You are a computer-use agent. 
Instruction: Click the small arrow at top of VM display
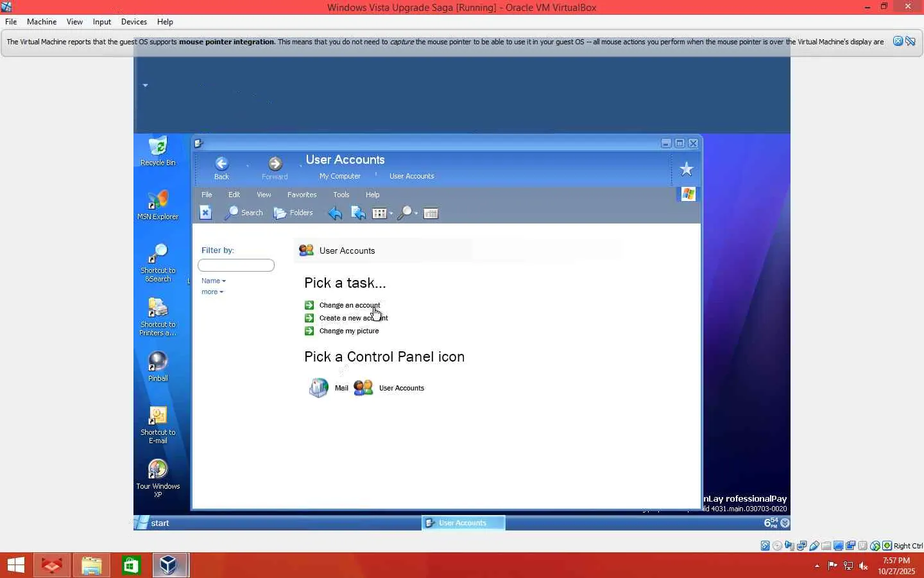tap(145, 85)
